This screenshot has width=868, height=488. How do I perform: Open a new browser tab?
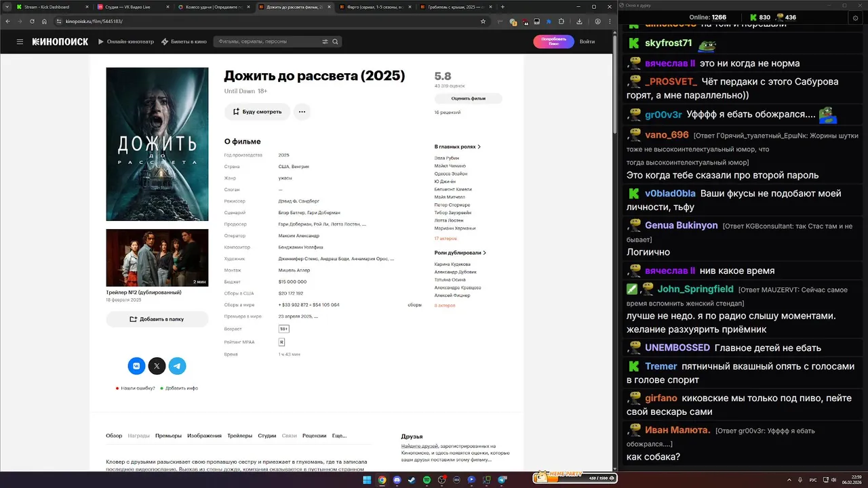[502, 7]
